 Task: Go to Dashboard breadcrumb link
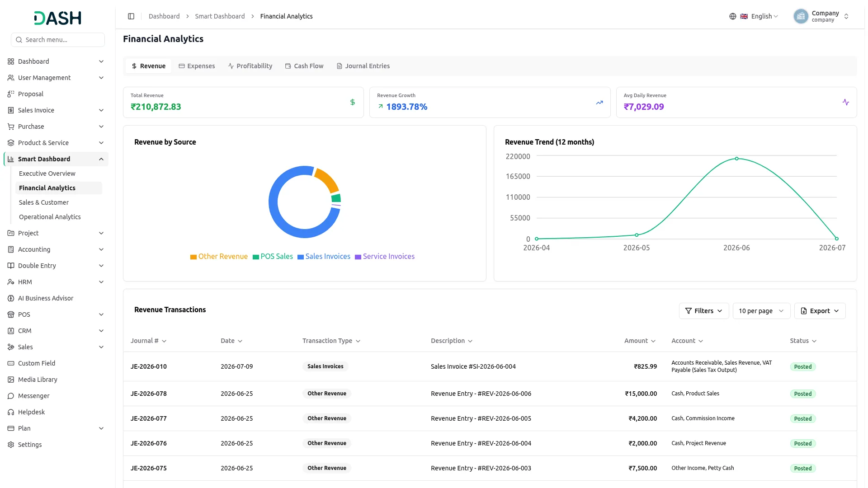164,16
